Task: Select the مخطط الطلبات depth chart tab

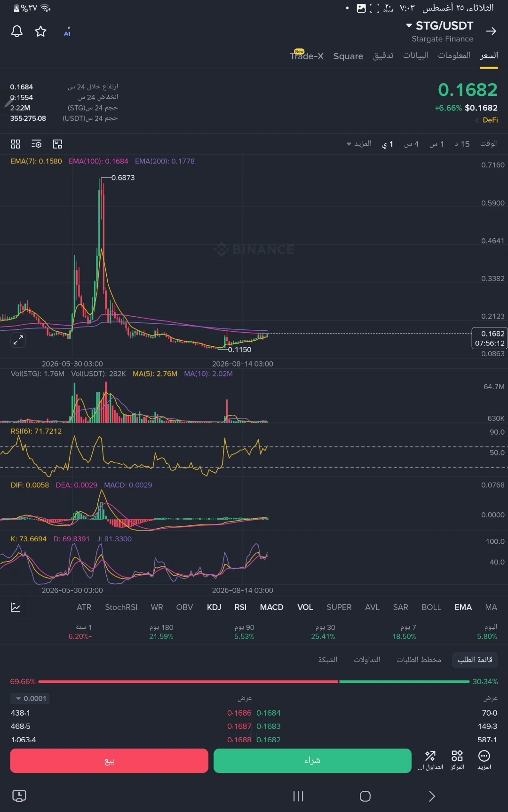Action: tap(419, 660)
